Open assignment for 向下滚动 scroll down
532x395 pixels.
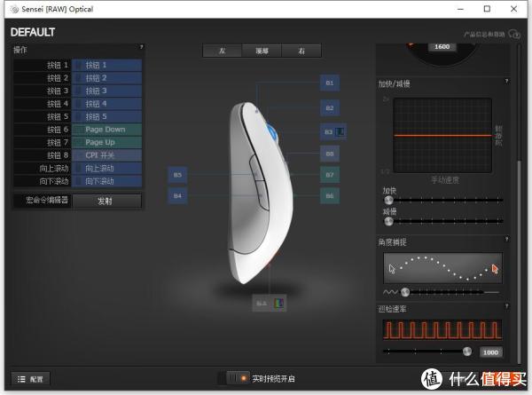click(107, 181)
